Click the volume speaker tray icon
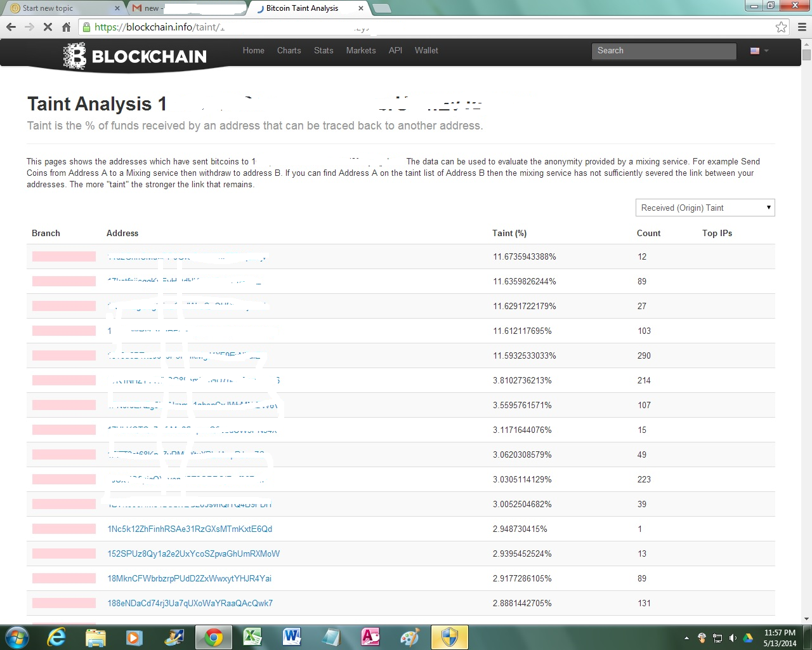Viewport: 812px width, 650px height. [733, 638]
